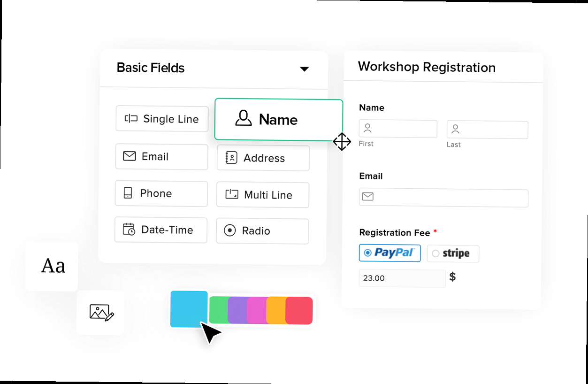Viewport: 588px width, 384px height.
Task: Pick the green color swatch
Action: click(218, 310)
